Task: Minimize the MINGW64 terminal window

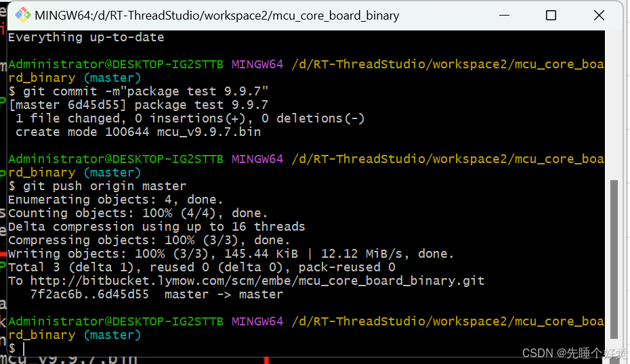Action: [x=504, y=16]
